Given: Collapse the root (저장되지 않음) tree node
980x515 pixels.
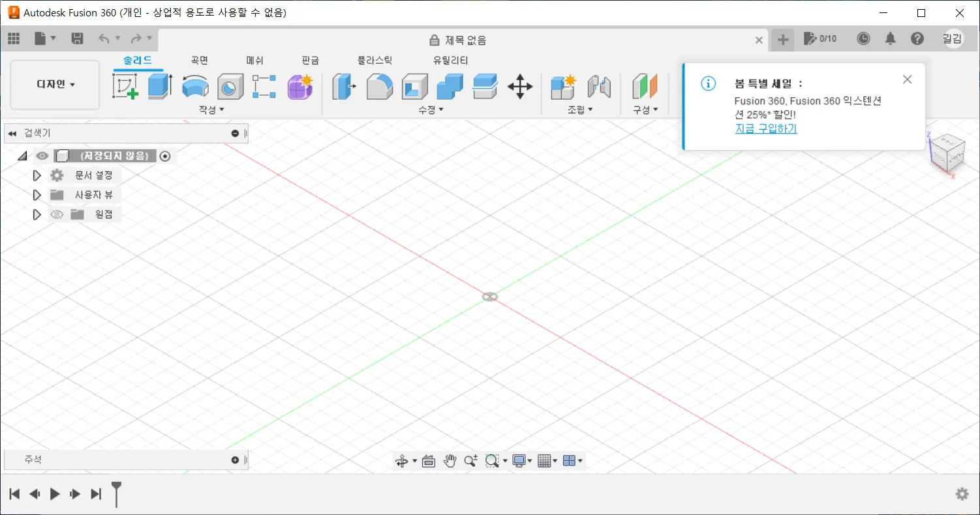Looking at the screenshot, I should (22, 156).
